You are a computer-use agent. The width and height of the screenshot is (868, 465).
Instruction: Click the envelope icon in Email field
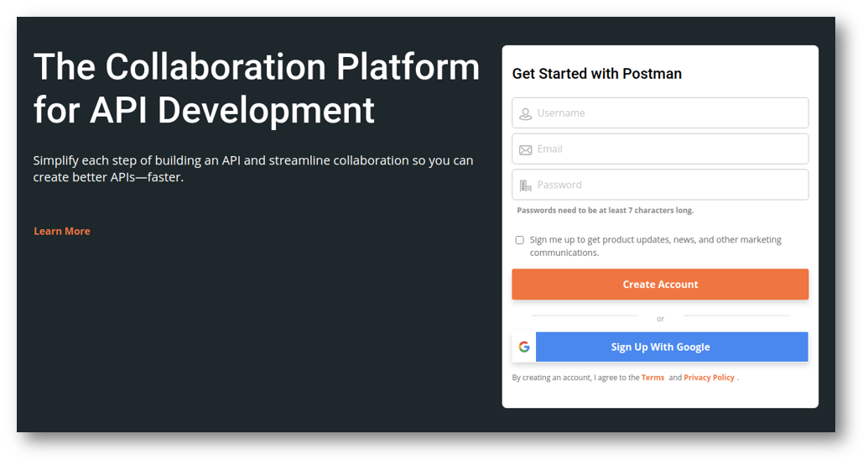click(x=525, y=150)
